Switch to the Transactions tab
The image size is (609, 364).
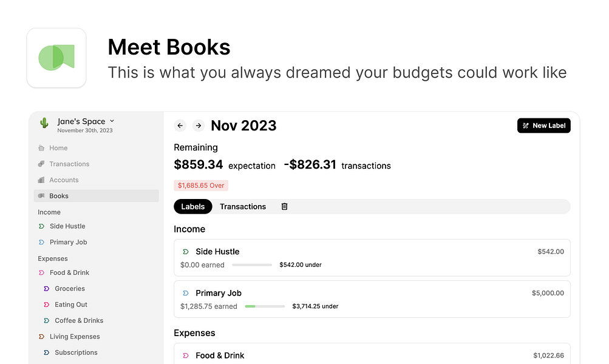pyautogui.click(x=243, y=207)
